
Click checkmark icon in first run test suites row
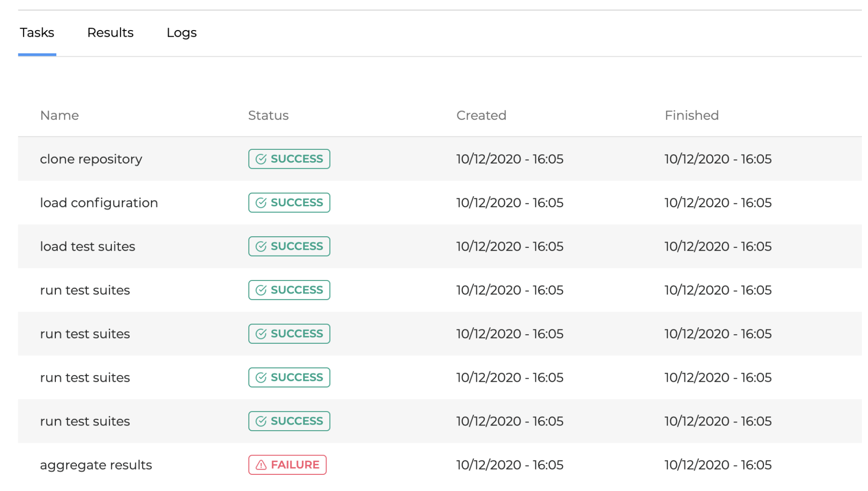point(261,290)
